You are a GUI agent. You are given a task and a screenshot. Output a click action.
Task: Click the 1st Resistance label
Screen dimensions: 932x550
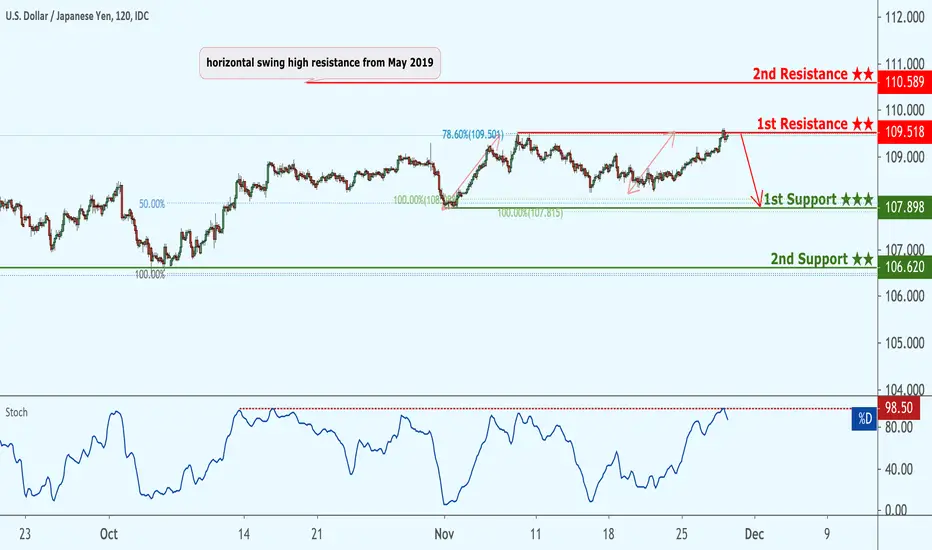pyautogui.click(x=815, y=124)
